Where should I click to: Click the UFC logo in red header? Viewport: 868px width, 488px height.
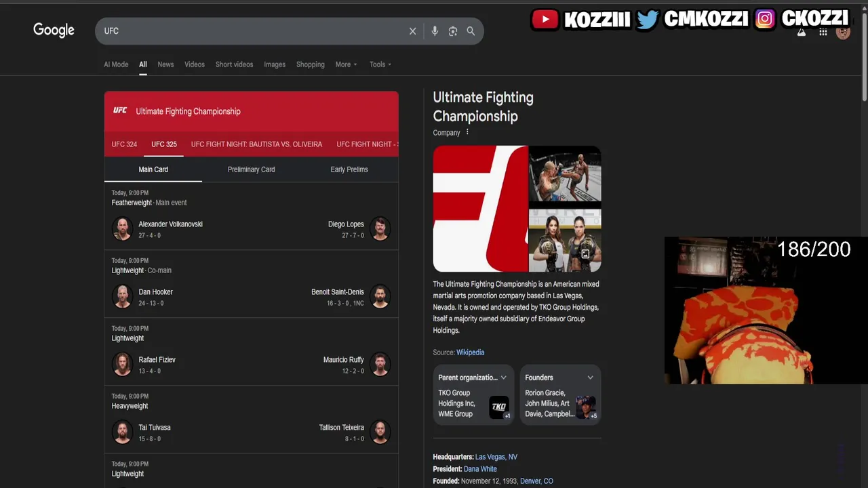point(120,110)
